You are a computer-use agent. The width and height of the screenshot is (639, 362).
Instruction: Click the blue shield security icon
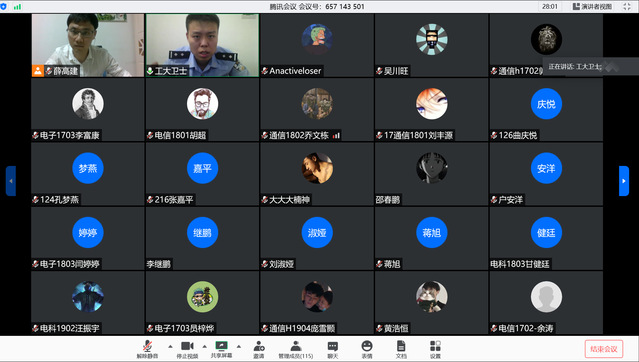click(4, 7)
